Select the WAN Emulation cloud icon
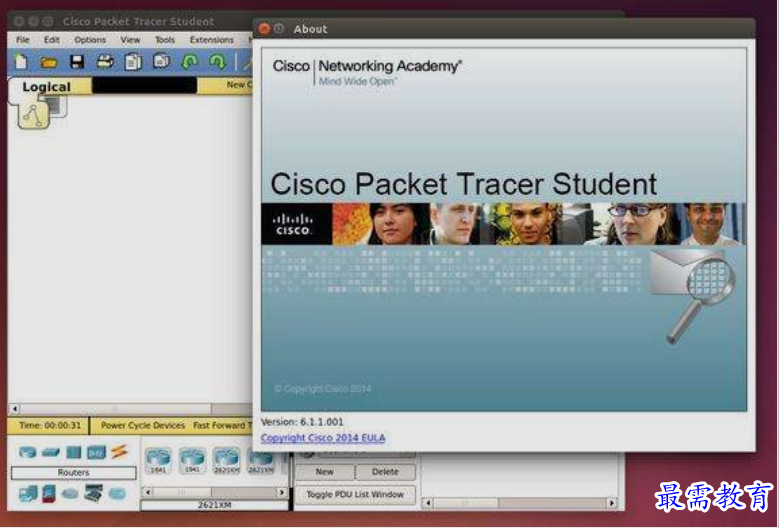Image resolution: width=779 pixels, height=528 pixels. pyautogui.click(x=71, y=494)
